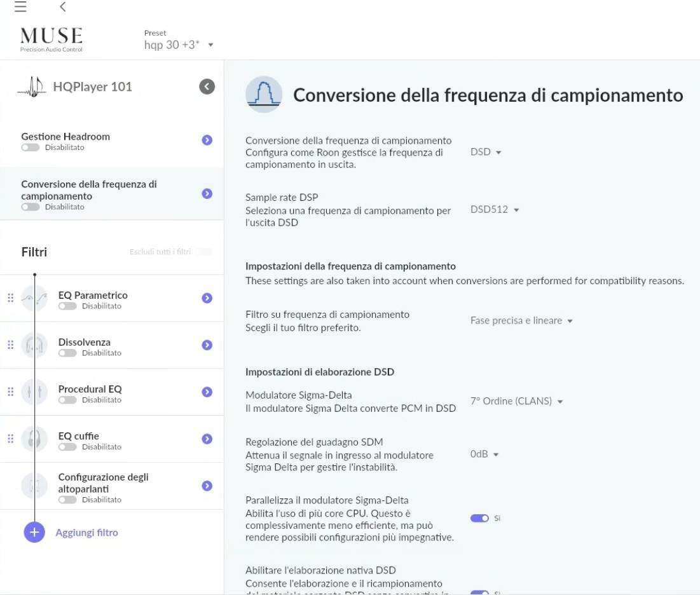Open Gestione Headroom settings arrow

pyautogui.click(x=207, y=140)
